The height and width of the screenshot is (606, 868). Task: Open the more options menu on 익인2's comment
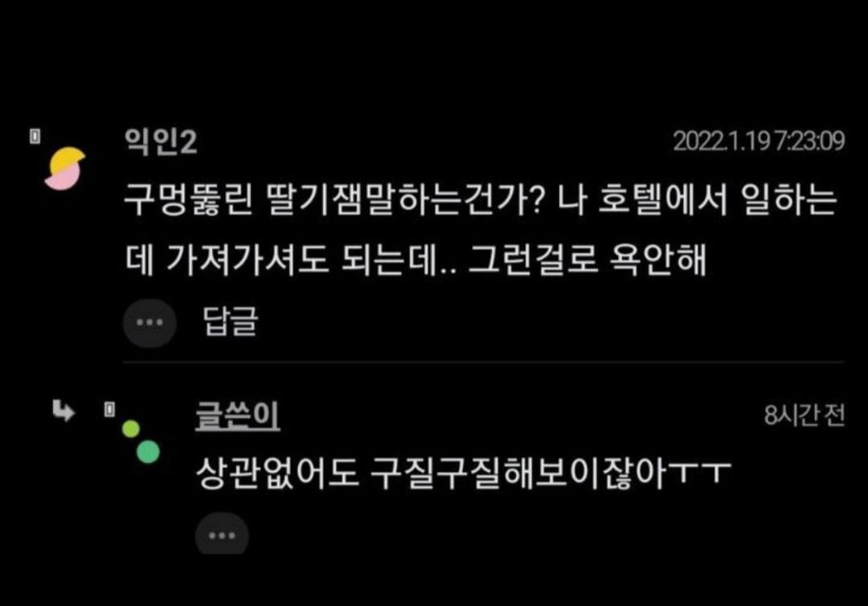click(x=149, y=322)
